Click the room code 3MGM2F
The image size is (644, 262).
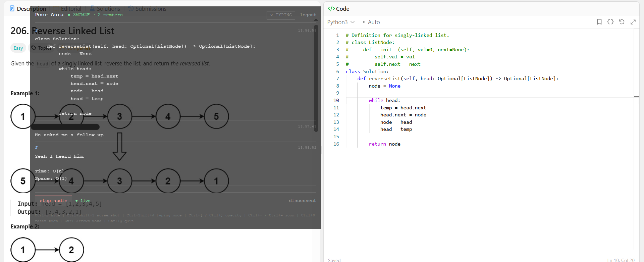click(x=81, y=15)
